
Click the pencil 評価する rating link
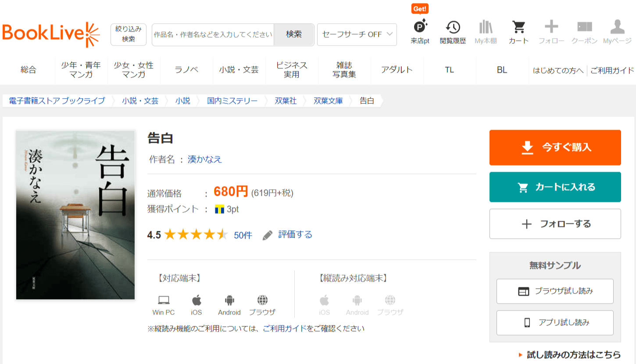[x=288, y=235]
